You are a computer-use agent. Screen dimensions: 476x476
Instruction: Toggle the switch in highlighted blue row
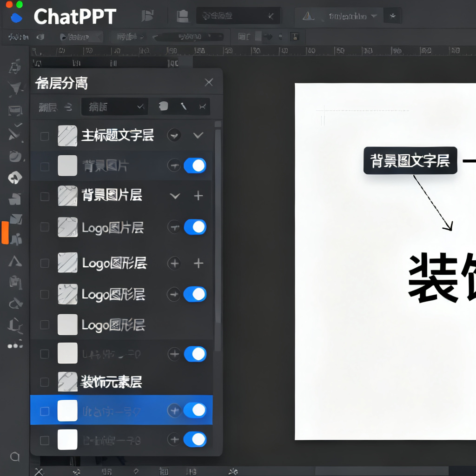point(195,410)
